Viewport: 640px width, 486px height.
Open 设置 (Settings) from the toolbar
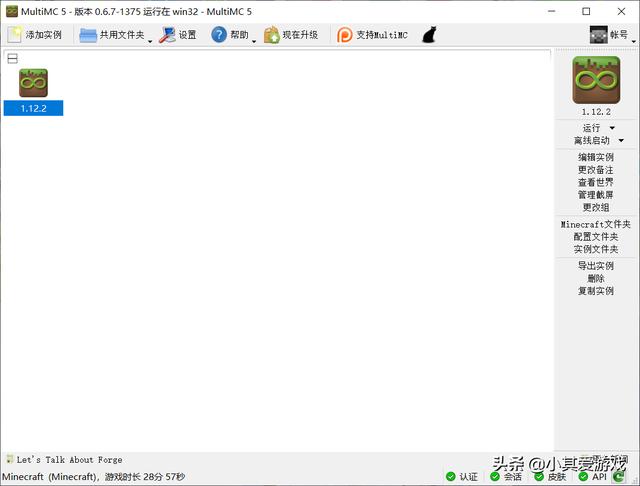point(167,35)
